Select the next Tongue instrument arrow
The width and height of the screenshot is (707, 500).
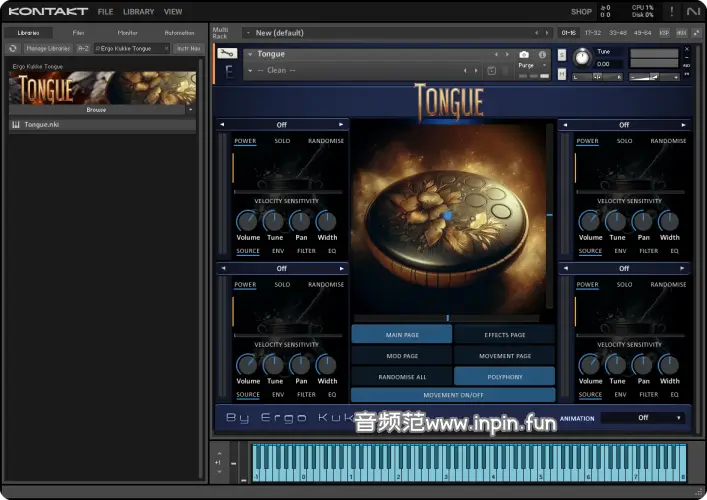point(507,55)
